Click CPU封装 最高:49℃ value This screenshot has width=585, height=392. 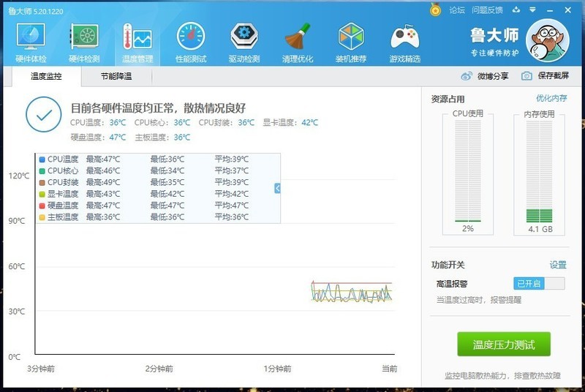point(103,182)
